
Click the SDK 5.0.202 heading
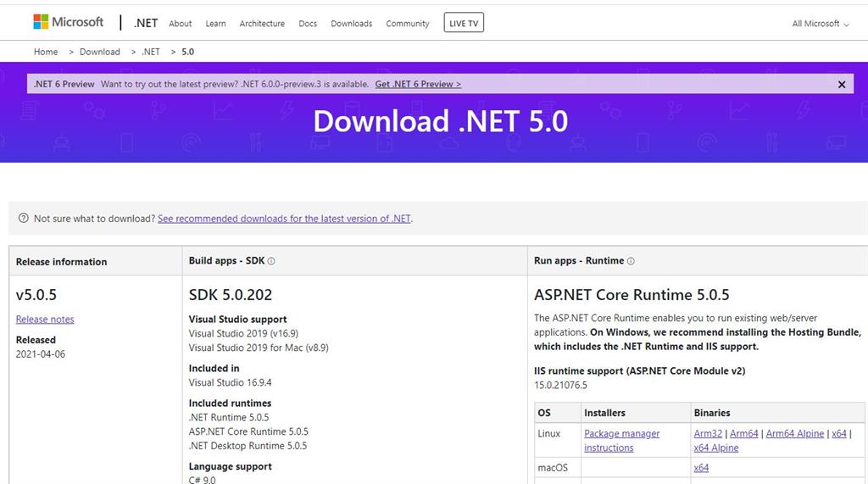231,295
